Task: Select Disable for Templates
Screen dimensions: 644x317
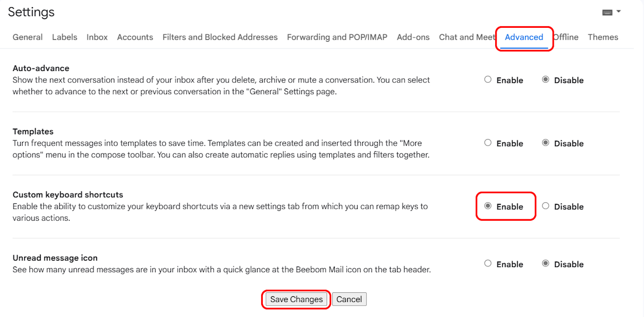Action: coord(546,143)
